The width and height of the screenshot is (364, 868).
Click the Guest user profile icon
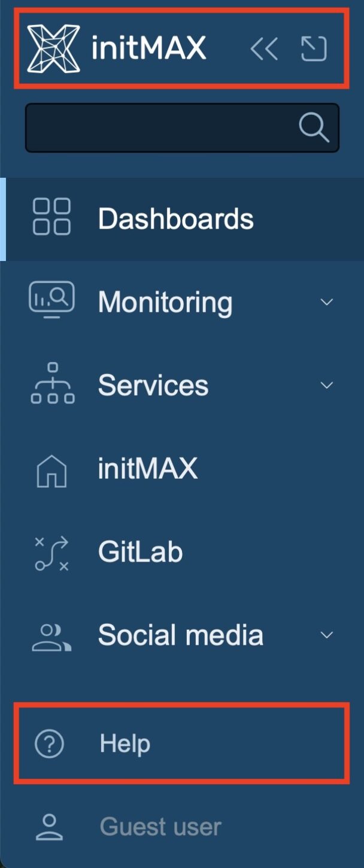pos(51,826)
